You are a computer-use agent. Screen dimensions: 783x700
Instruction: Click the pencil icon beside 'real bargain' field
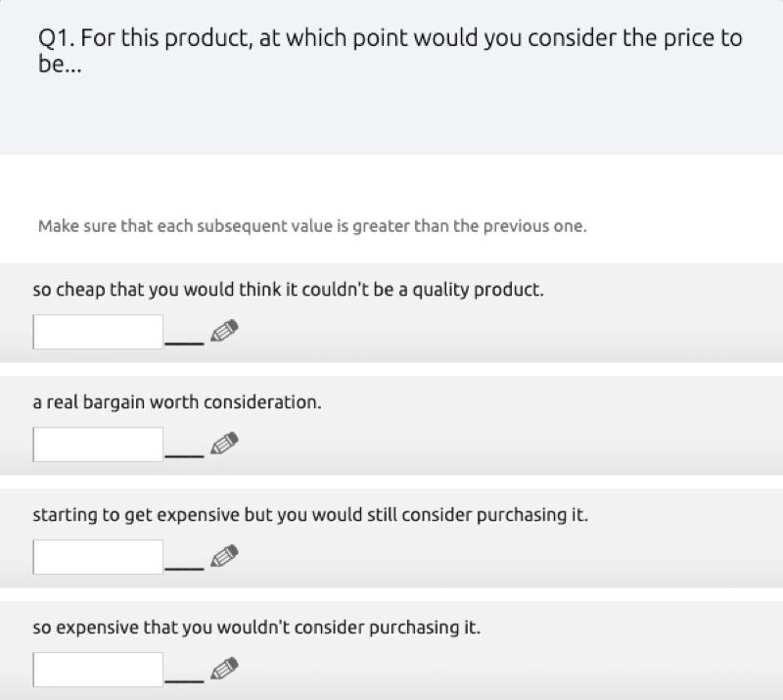coord(224,443)
